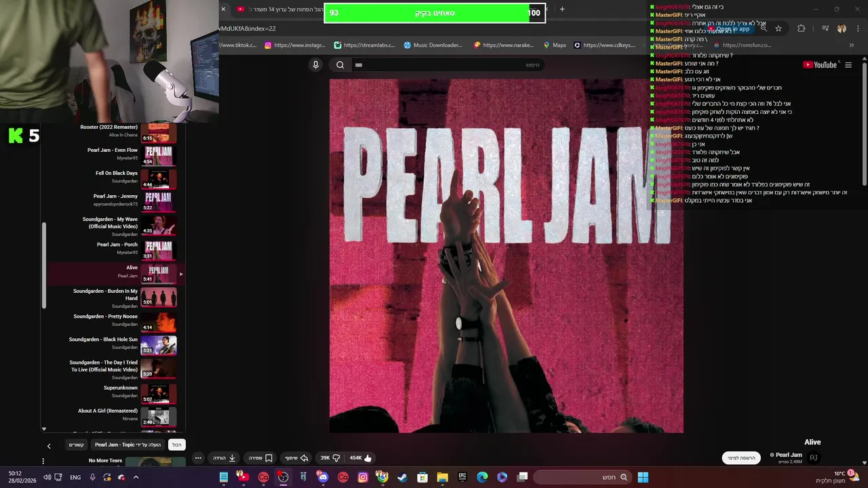Viewport: 868px width, 488px height.
Task: Show next filter chips with the chevron arrow
Action: tap(49, 445)
